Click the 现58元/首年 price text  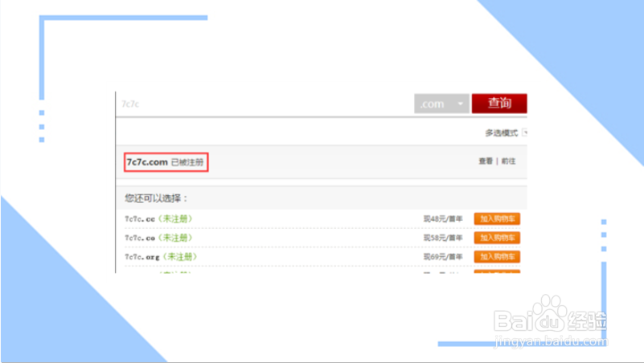(443, 238)
